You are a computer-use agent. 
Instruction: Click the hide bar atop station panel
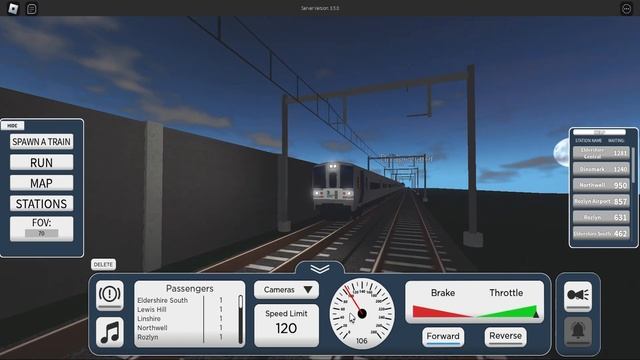599,132
